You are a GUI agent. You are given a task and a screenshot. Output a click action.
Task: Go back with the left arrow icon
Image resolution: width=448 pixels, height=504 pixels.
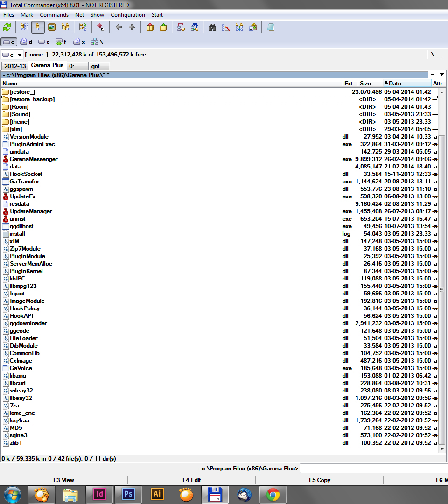(x=119, y=28)
